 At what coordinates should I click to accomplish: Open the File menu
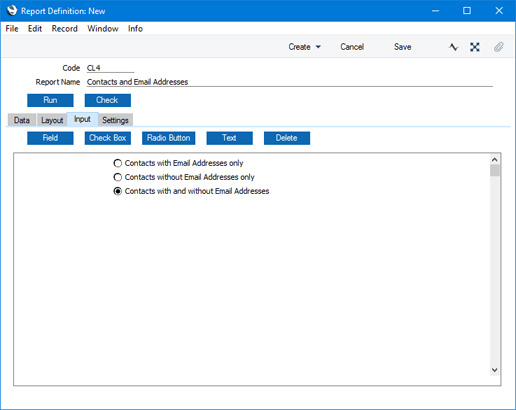[x=12, y=29]
